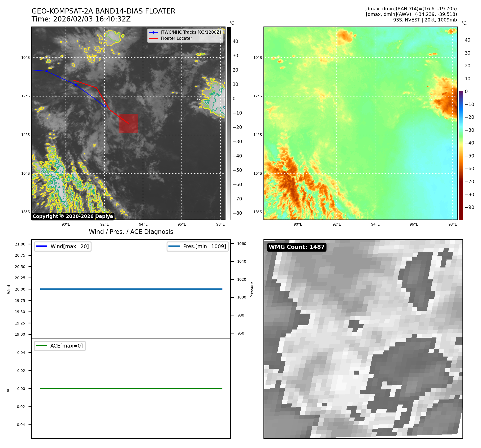The width and height of the screenshot is (481, 448).
Task: Click the Pres.[min=1009] legend label
Action: click(204, 246)
